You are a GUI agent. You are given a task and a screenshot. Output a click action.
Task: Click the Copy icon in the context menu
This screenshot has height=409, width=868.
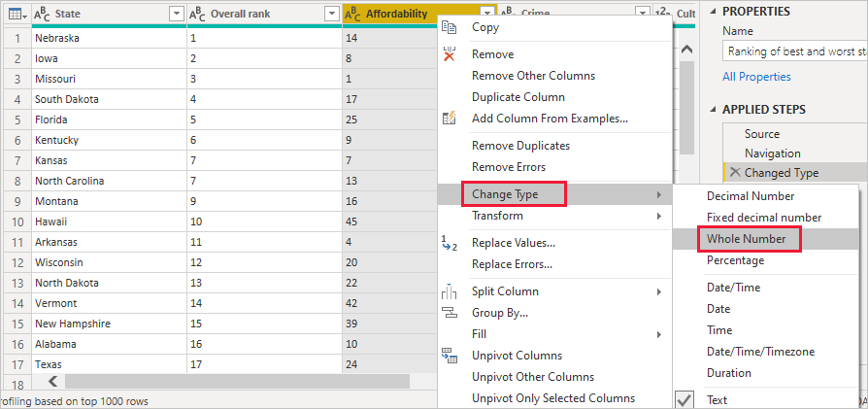(x=449, y=27)
